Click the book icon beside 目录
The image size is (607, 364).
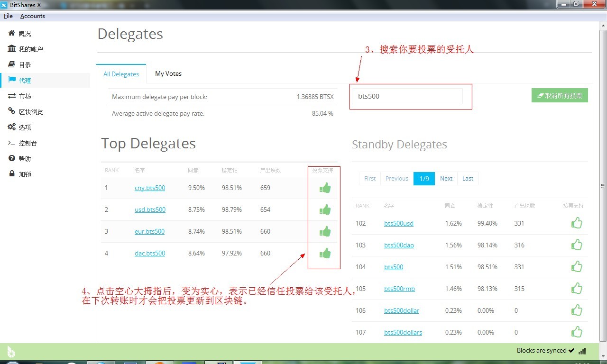[11, 64]
